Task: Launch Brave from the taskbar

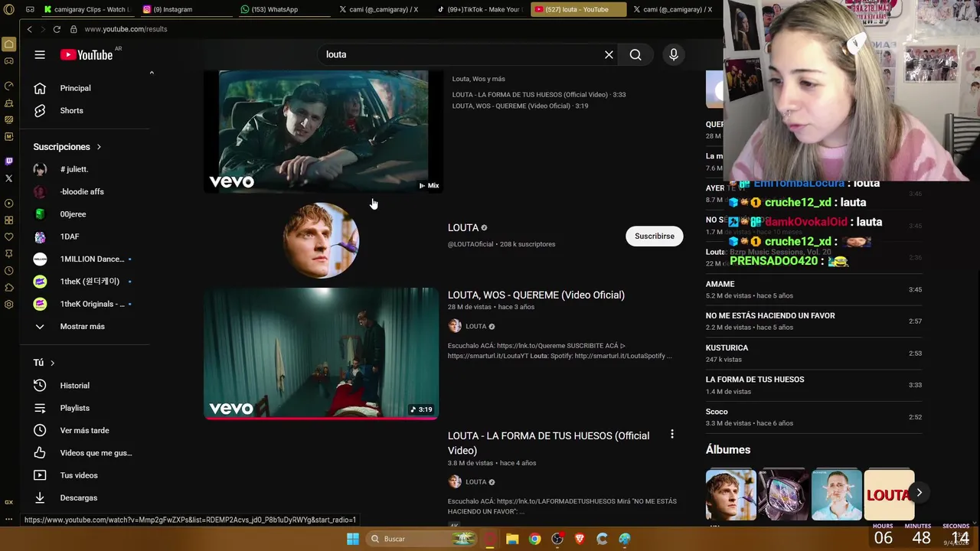Action: click(580, 539)
